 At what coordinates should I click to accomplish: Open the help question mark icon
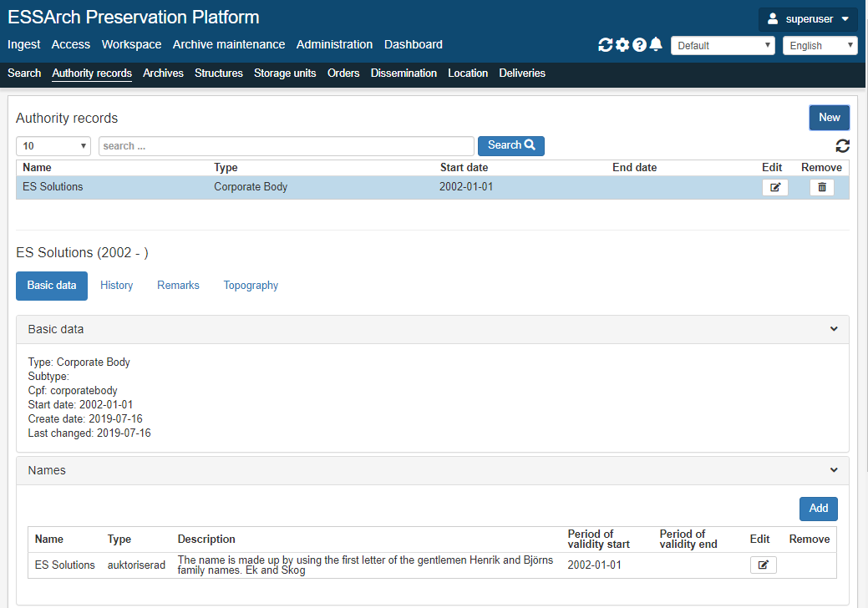click(639, 45)
